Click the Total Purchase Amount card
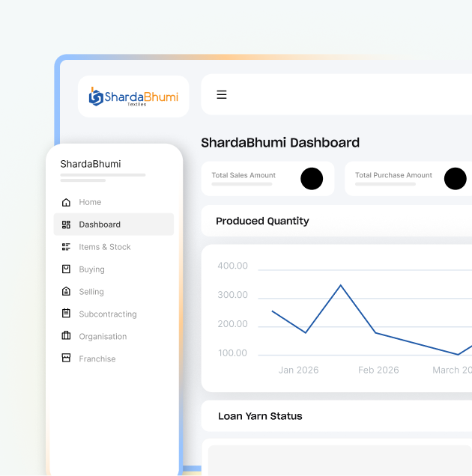 pos(408,179)
